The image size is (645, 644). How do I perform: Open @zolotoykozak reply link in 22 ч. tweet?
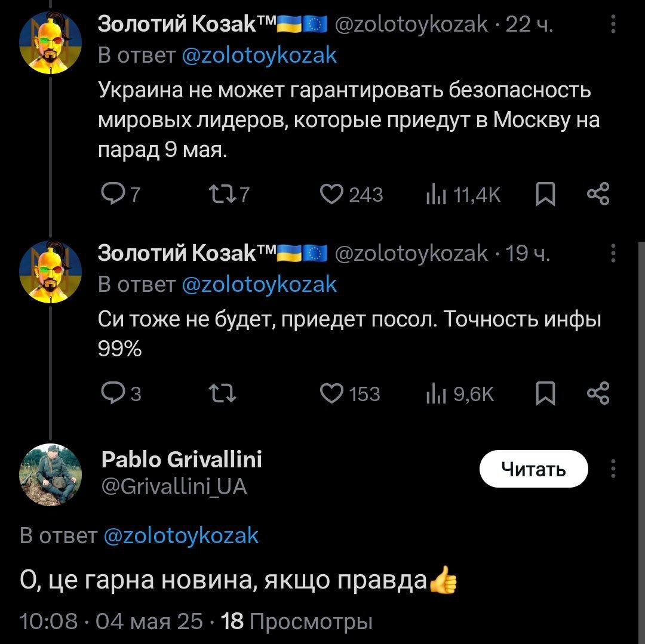pyautogui.click(x=259, y=55)
